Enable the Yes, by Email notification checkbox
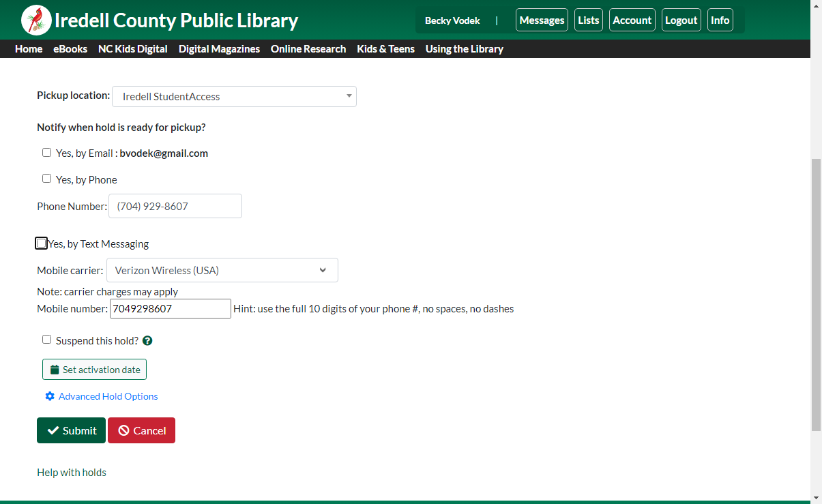822x504 pixels. tap(46, 153)
